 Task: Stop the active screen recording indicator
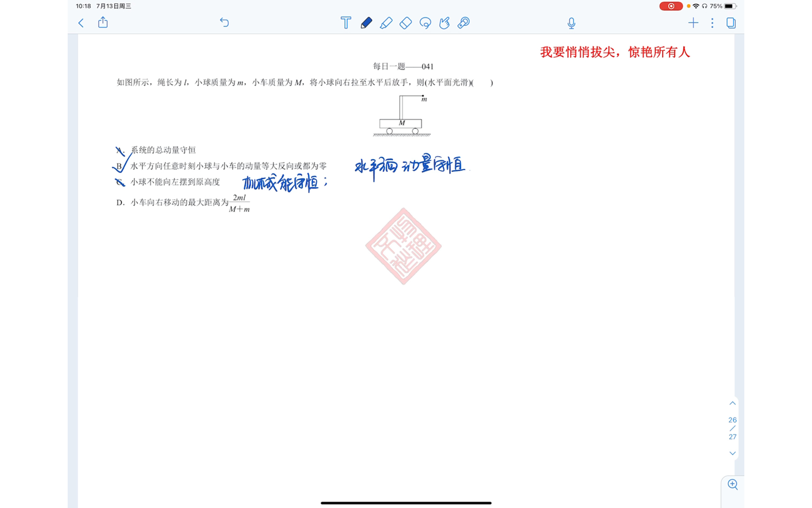(x=670, y=6)
